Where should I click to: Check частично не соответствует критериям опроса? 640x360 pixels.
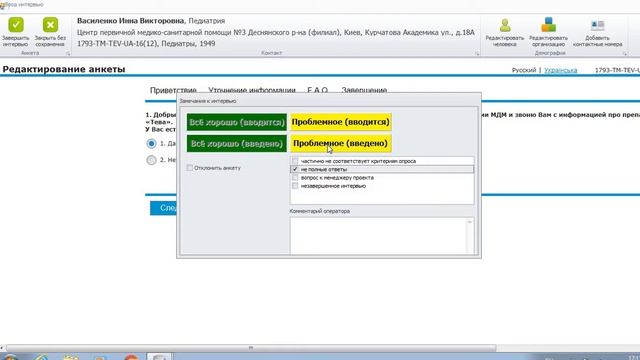point(295,161)
